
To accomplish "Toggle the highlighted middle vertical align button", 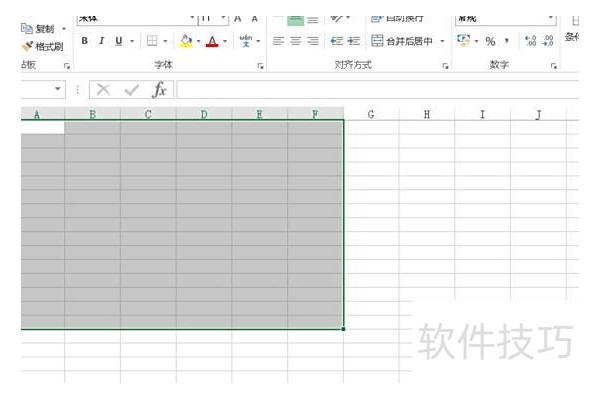I will point(295,20).
